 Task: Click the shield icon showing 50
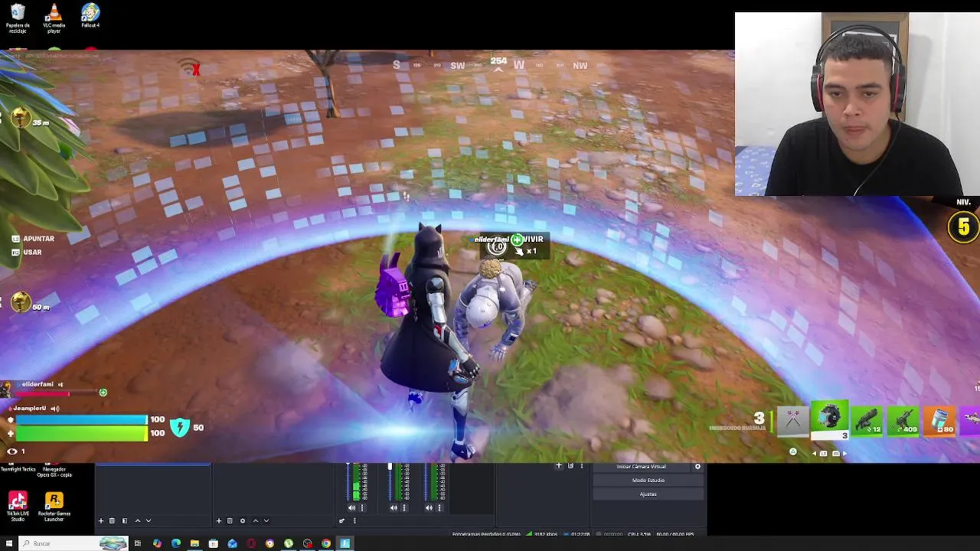pyautogui.click(x=180, y=427)
